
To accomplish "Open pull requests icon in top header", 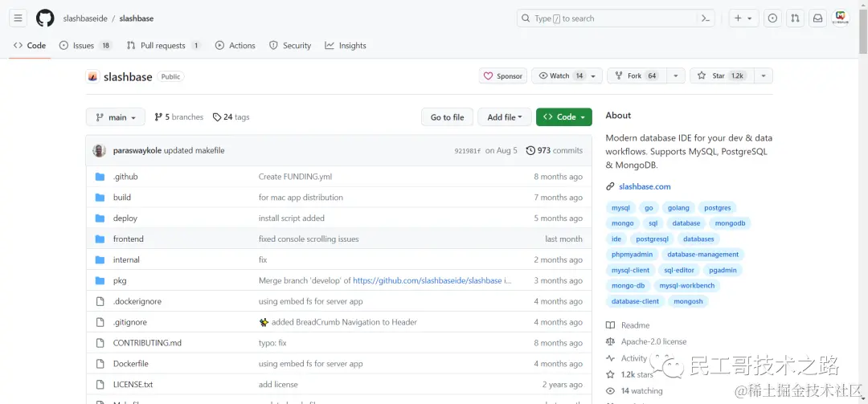I will (796, 18).
